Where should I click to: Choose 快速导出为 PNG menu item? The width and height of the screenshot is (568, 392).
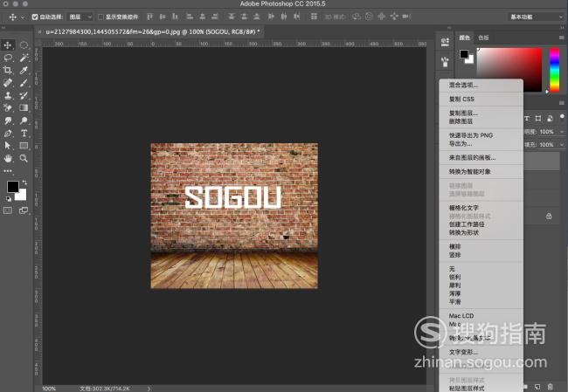[x=481, y=135]
